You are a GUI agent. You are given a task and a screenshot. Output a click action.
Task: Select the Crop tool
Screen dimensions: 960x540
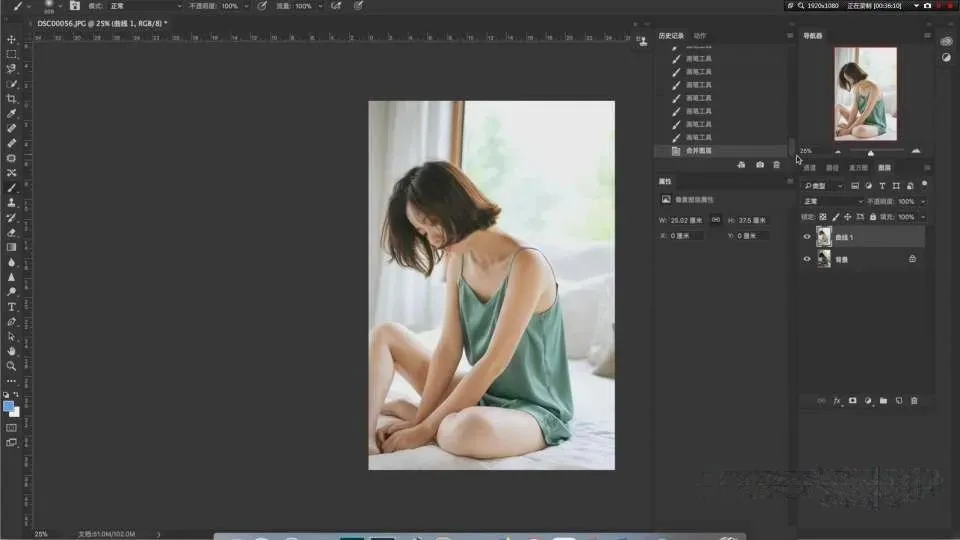tap(12, 99)
